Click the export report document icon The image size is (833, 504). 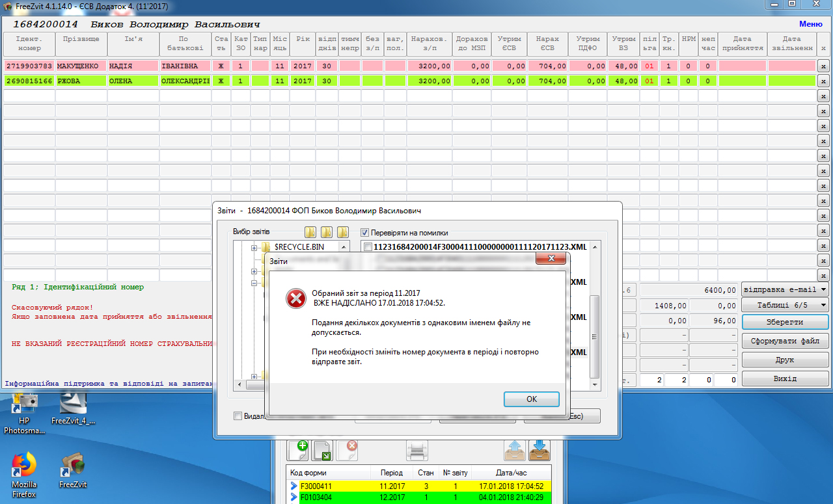pyautogui.click(x=323, y=449)
